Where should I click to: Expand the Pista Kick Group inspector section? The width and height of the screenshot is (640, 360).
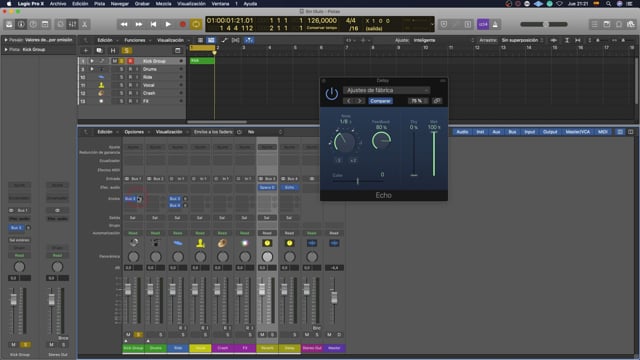click(6, 49)
